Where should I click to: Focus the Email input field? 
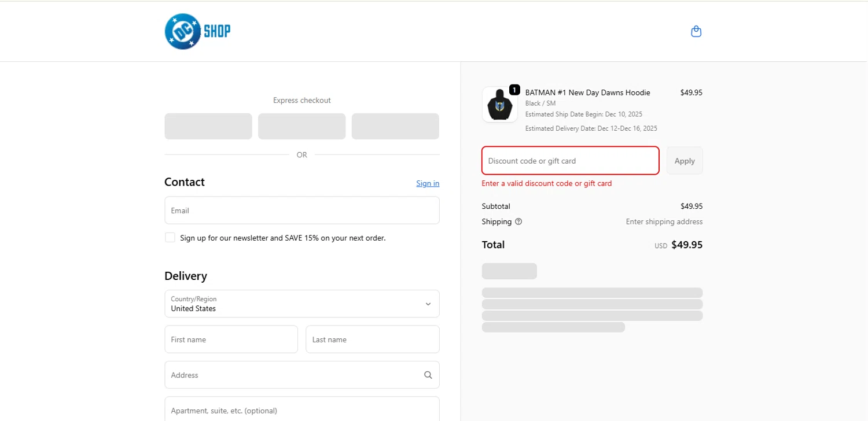click(x=302, y=211)
